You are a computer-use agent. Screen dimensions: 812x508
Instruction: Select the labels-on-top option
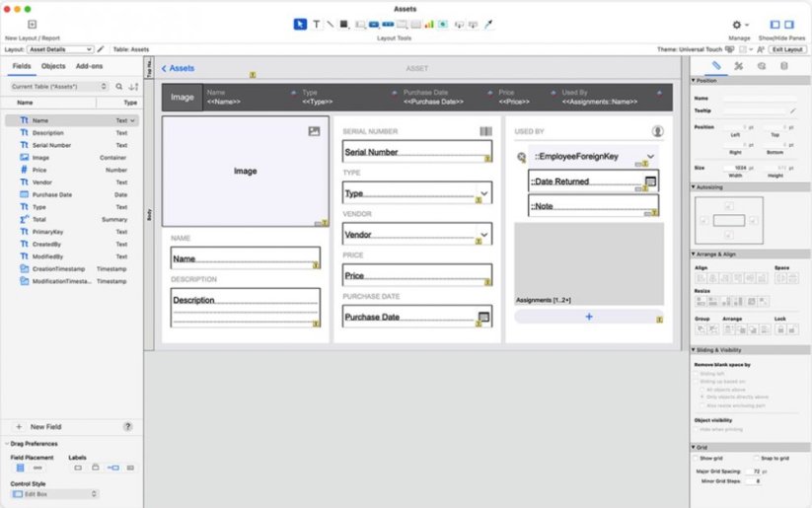[x=96, y=468]
